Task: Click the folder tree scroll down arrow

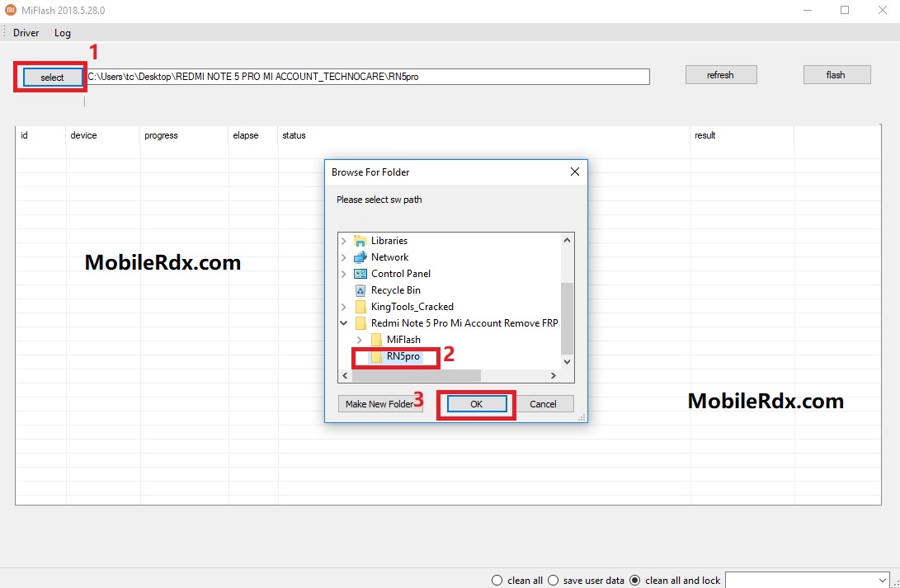Action: tap(567, 361)
